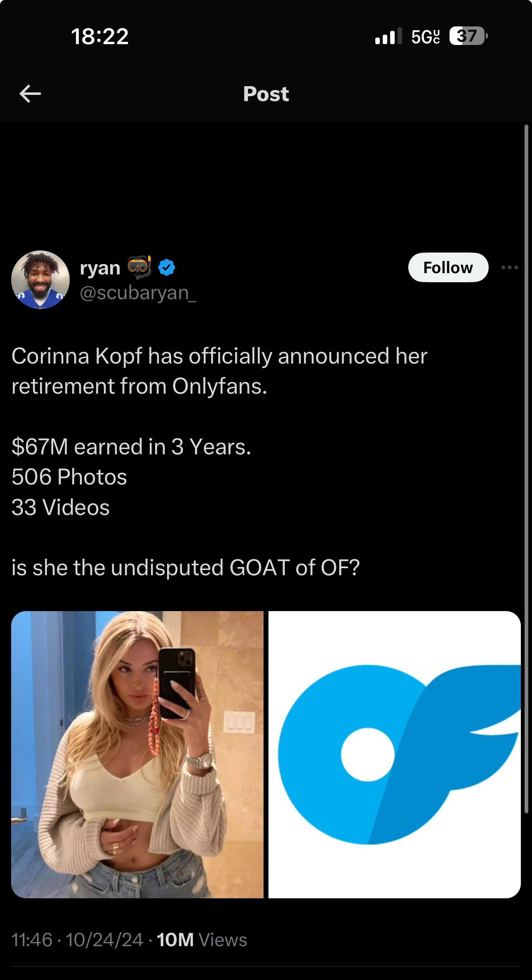532x980 pixels.
Task: Tap the back arrow
Action: click(x=30, y=94)
